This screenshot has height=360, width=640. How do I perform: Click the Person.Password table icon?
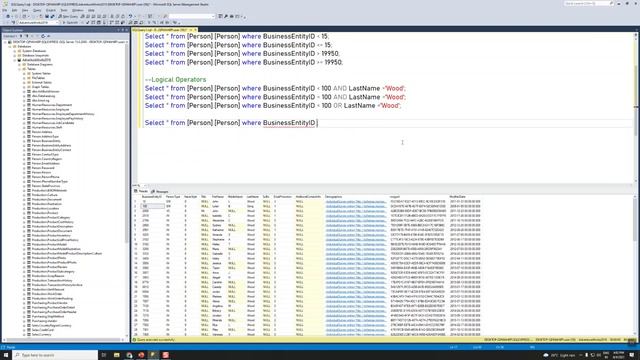pos(29,168)
